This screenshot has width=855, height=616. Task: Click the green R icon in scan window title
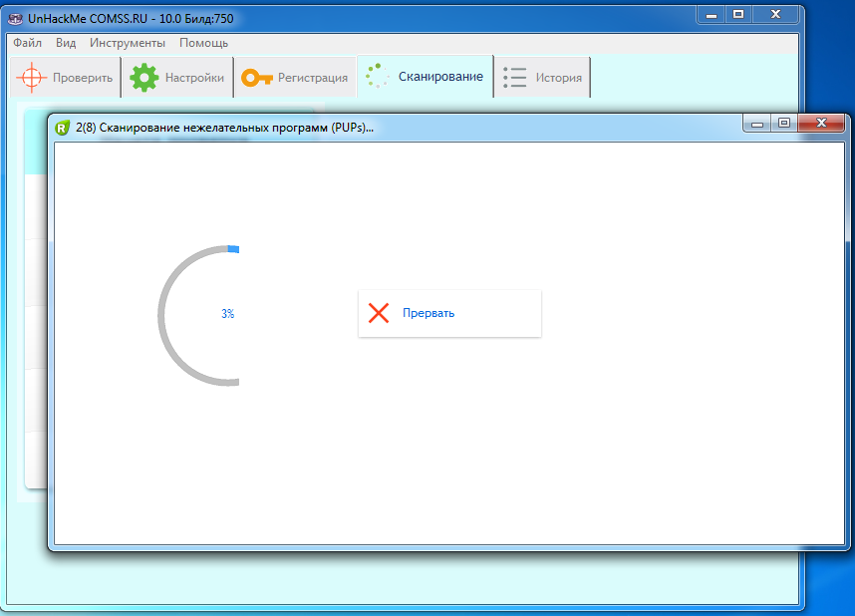pyautogui.click(x=63, y=128)
